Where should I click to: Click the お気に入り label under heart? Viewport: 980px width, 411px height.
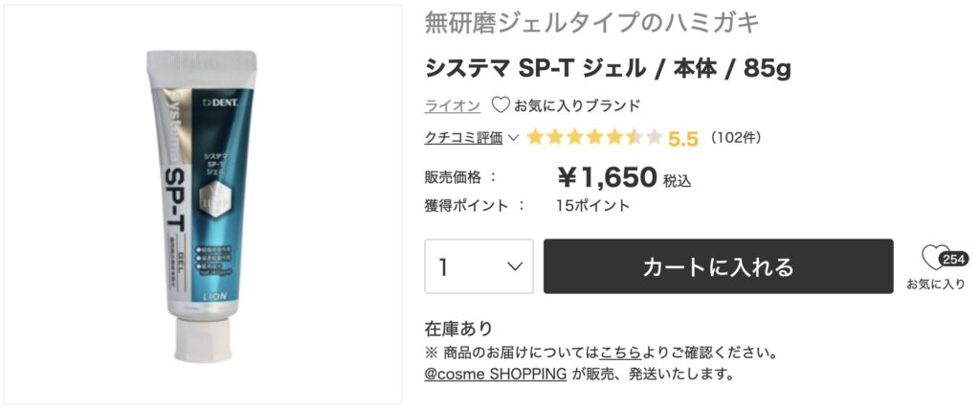tap(936, 285)
